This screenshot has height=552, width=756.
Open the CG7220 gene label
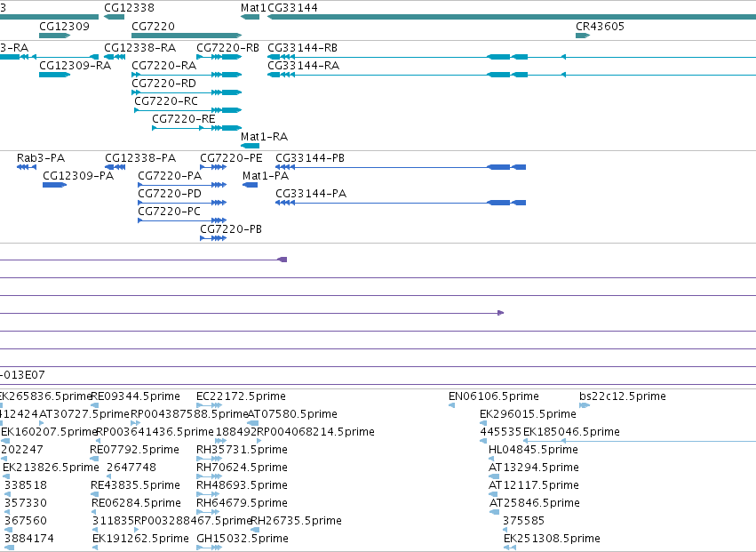[154, 26]
